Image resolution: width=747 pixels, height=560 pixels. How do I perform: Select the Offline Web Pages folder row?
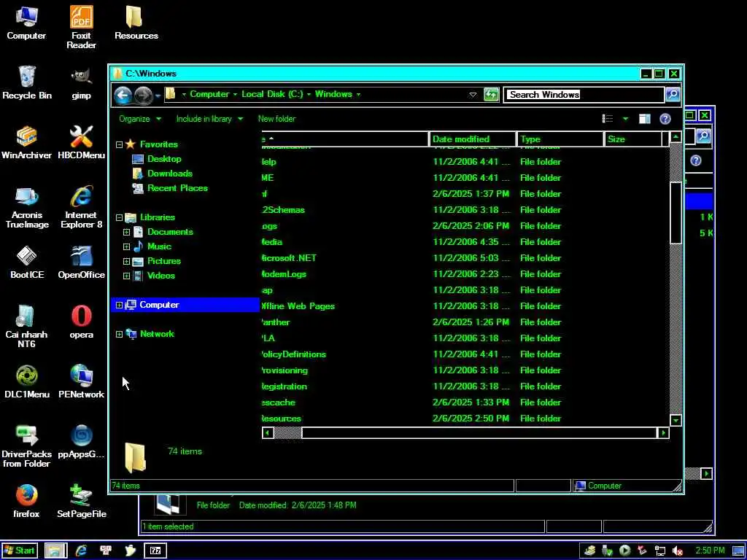coord(465,306)
